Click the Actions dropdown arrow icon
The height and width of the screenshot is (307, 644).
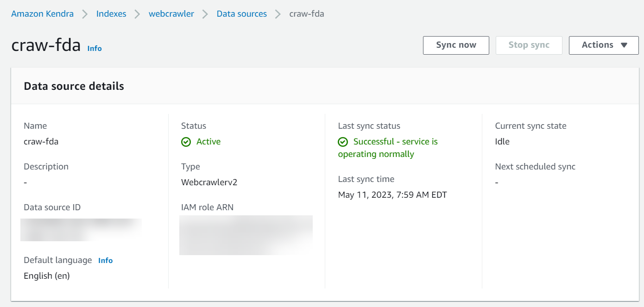click(624, 45)
